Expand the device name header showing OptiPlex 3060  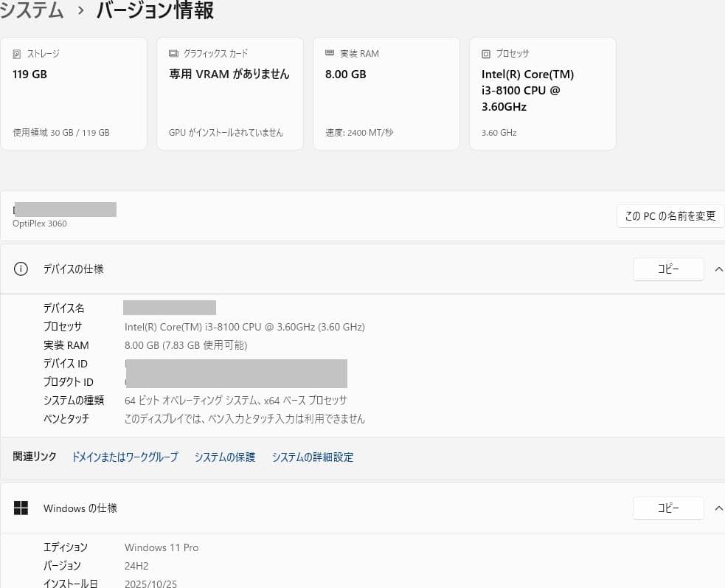coord(64,215)
